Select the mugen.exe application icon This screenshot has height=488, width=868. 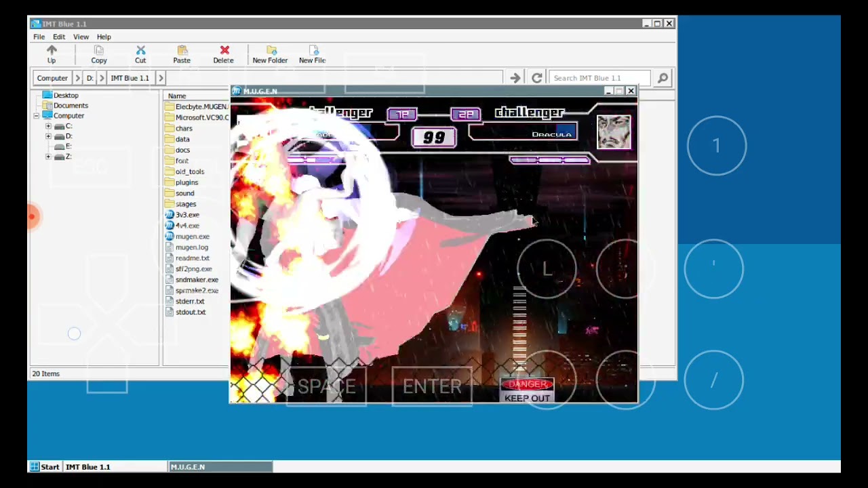pyautogui.click(x=170, y=237)
